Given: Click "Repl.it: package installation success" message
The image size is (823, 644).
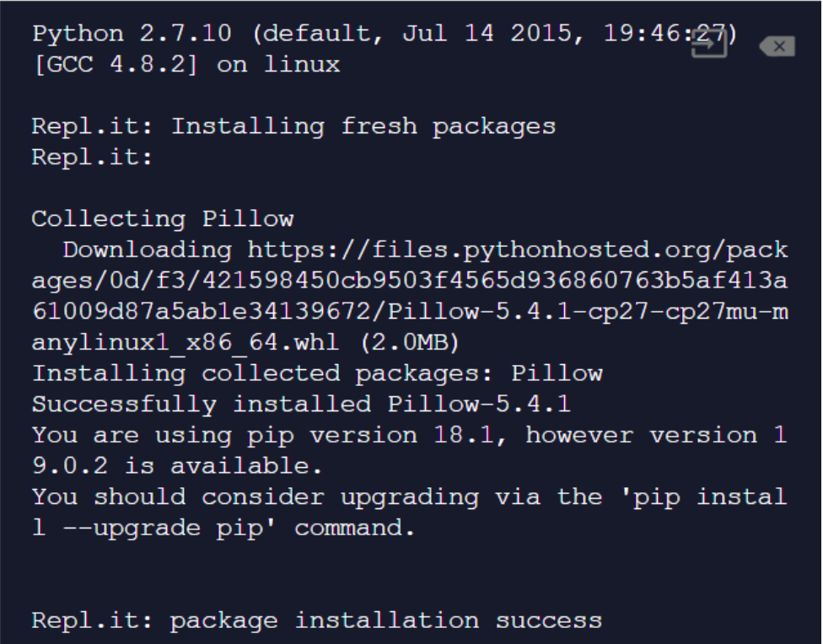Looking at the screenshot, I should [x=317, y=620].
